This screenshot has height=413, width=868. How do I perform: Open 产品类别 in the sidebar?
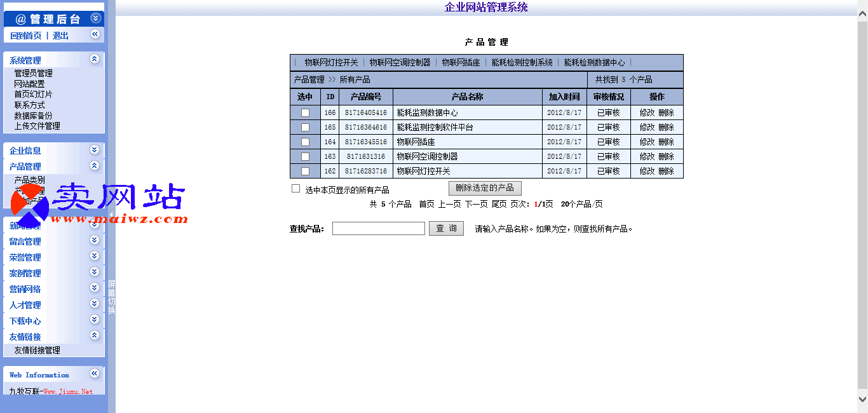pyautogui.click(x=29, y=180)
